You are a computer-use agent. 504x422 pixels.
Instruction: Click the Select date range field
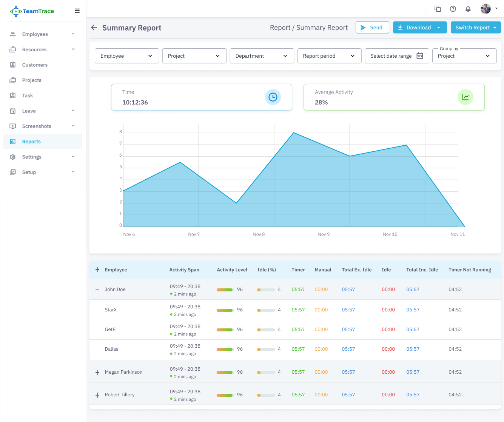(396, 56)
